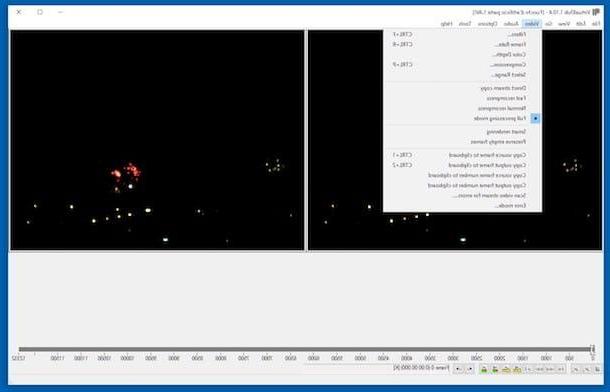Maximize the VirtualDub window
610x392 pixels.
[40, 12]
